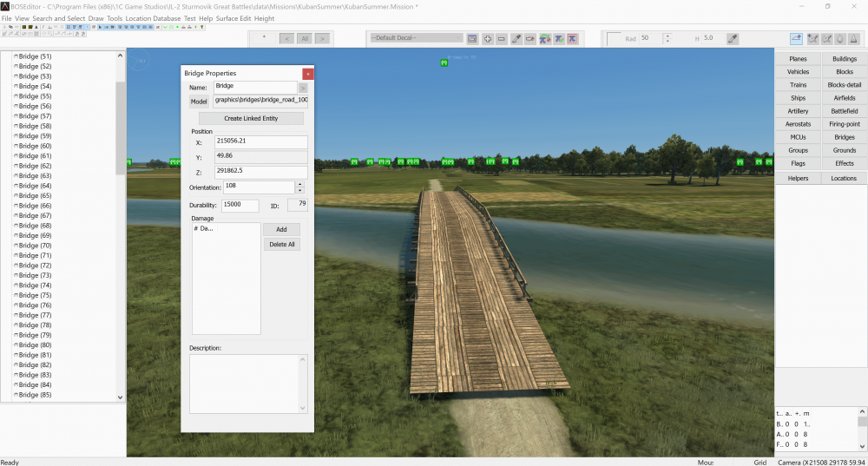Close the Bridge Properties dialog
Viewport: 868px width, 466px height.
[307, 74]
